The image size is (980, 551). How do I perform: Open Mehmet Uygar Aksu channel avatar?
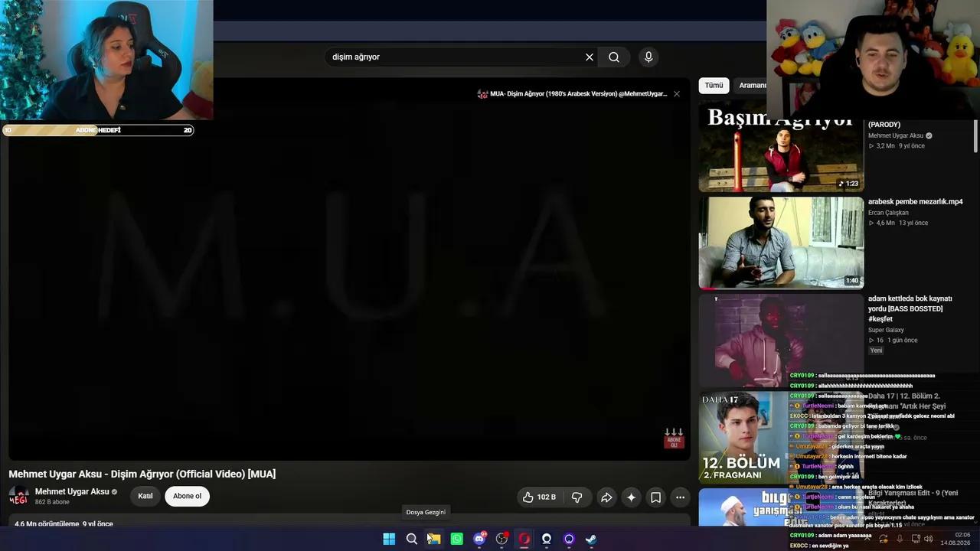click(x=18, y=496)
